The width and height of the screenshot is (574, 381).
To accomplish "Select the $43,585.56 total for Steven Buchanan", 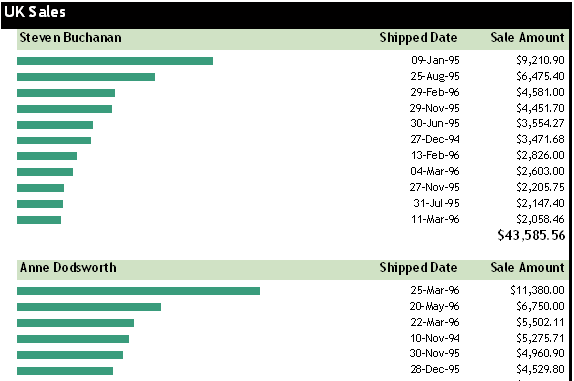I will coord(531,235).
